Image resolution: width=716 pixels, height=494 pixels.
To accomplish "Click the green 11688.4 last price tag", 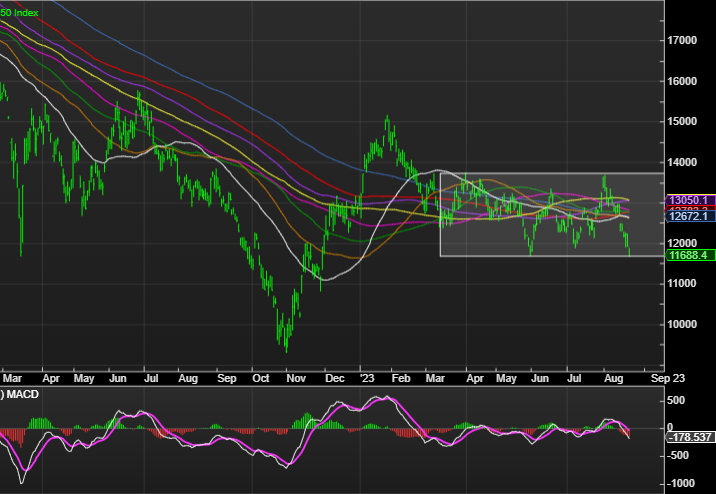I will pyautogui.click(x=690, y=255).
